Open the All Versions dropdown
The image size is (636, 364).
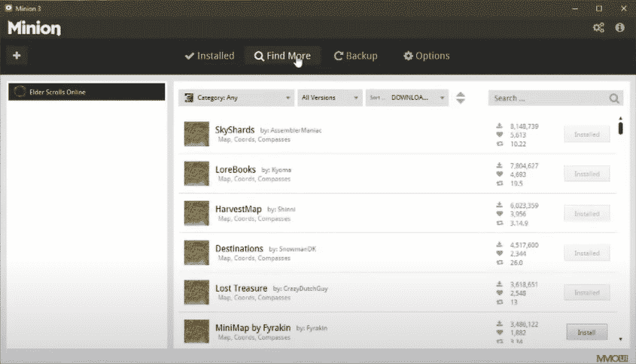(x=330, y=98)
